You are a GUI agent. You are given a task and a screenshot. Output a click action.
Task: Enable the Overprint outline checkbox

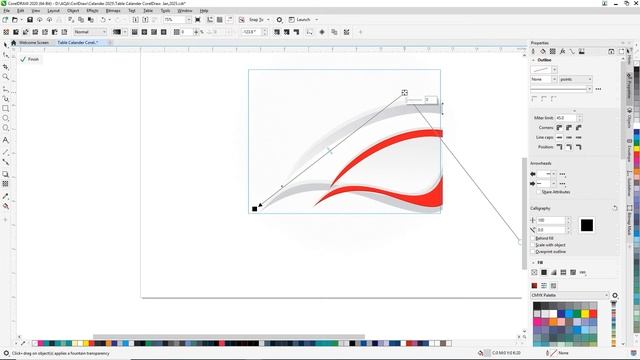[x=533, y=251]
